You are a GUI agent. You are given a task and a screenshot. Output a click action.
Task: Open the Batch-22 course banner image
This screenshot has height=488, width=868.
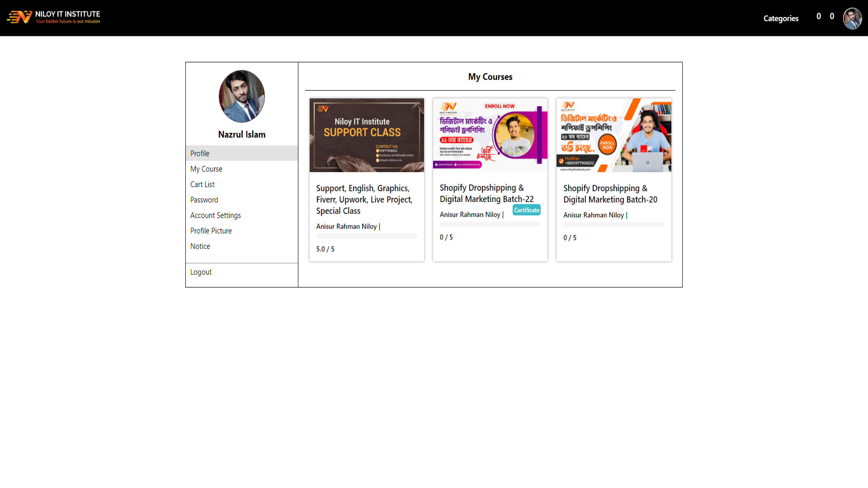pyautogui.click(x=490, y=135)
